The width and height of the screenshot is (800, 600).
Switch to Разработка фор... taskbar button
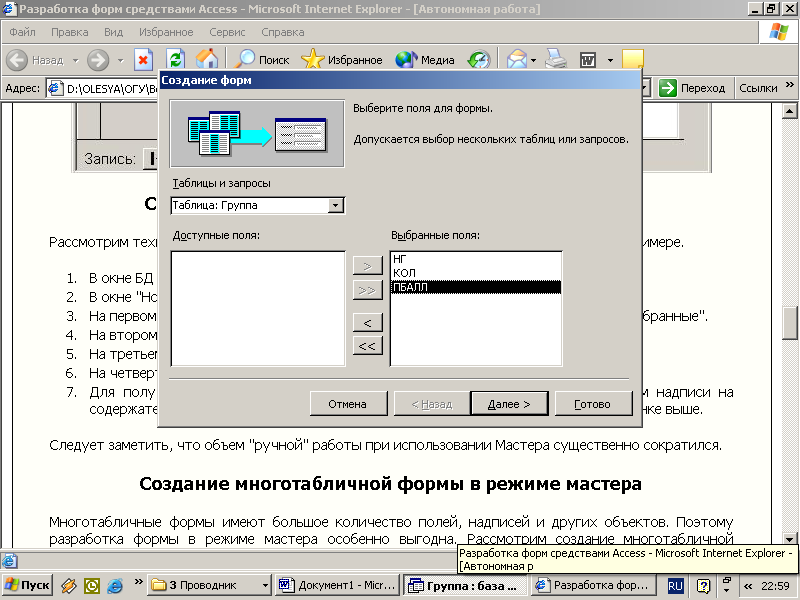[592, 585]
